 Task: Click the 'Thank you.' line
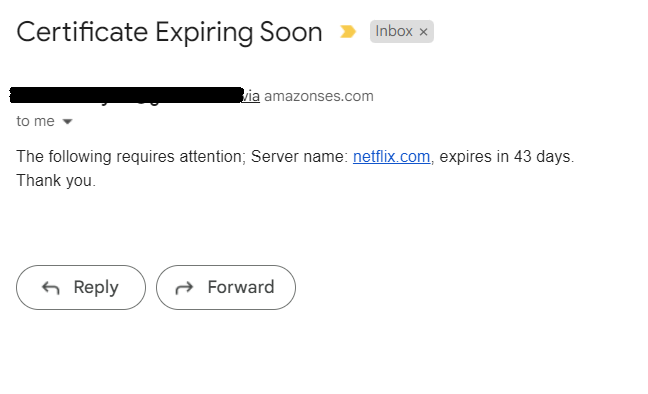point(56,181)
